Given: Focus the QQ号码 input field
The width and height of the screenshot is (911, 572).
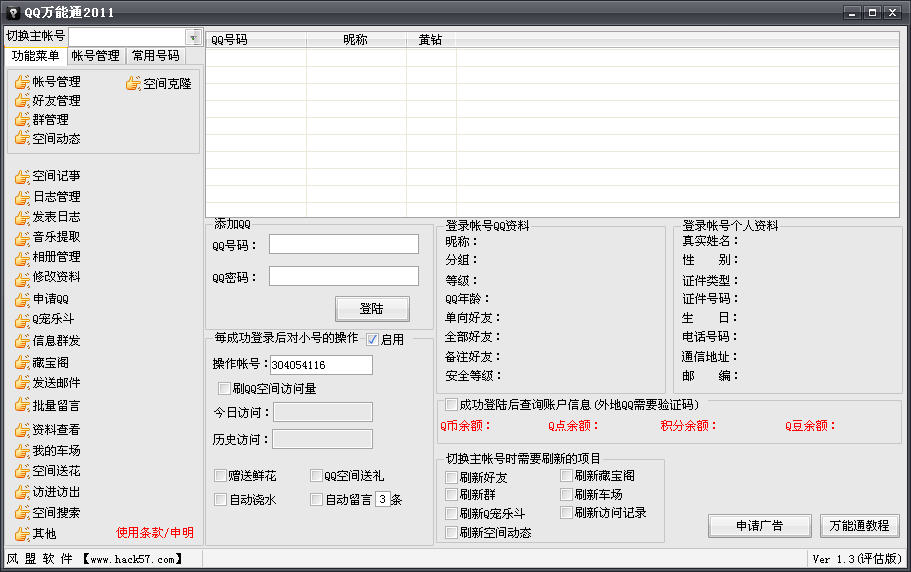Looking at the screenshot, I should coord(343,244).
